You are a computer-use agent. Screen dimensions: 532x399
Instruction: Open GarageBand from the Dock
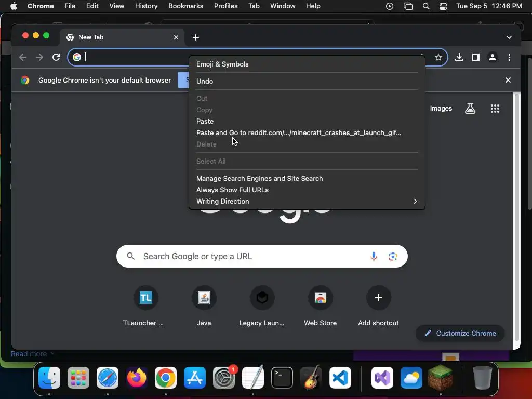tap(311, 378)
